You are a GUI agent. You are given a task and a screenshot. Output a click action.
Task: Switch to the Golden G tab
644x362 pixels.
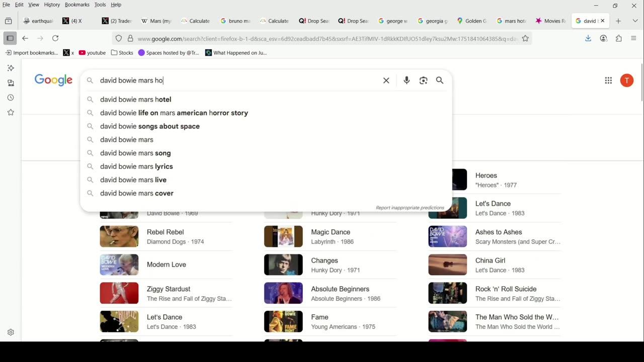[x=472, y=21]
